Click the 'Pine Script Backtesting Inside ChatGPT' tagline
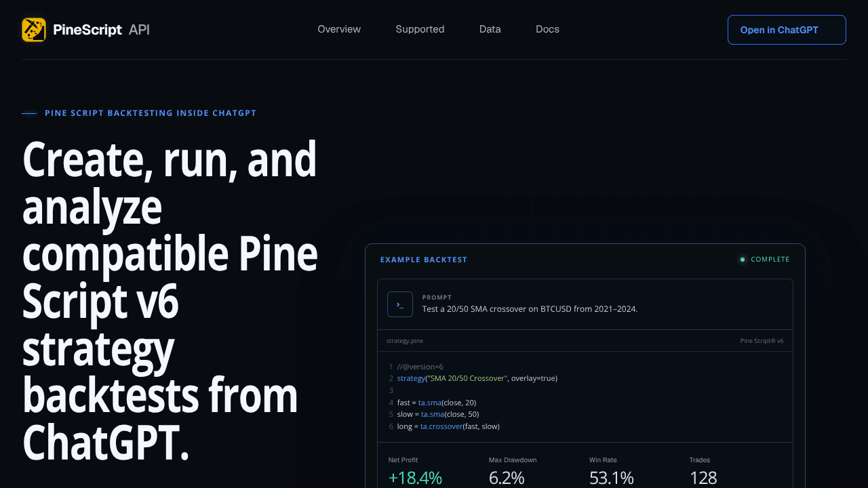Viewport: 868px width, 488px height. [x=151, y=113]
